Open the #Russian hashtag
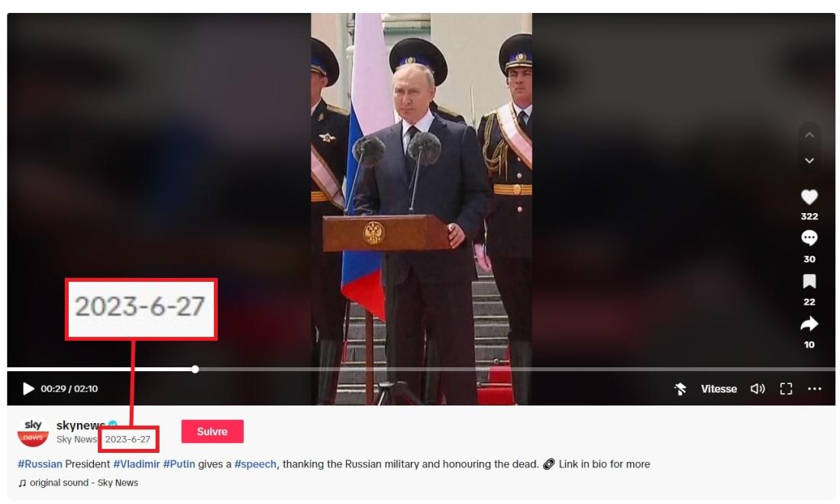This screenshot has height=504, width=840. [40, 464]
